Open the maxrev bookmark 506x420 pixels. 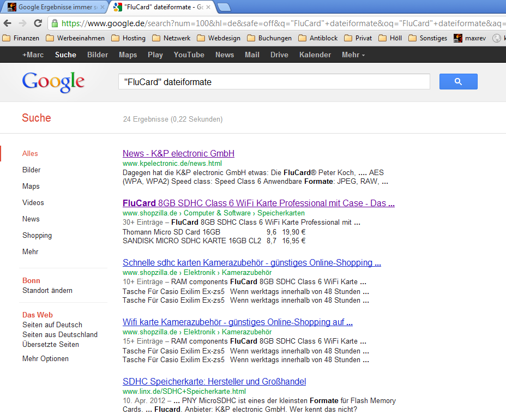pos(470,38)
